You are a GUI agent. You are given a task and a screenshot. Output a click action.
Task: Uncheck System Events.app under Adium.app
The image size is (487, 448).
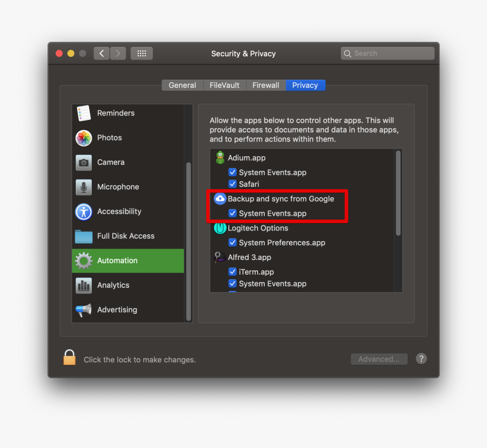click(x=233, y=172)
